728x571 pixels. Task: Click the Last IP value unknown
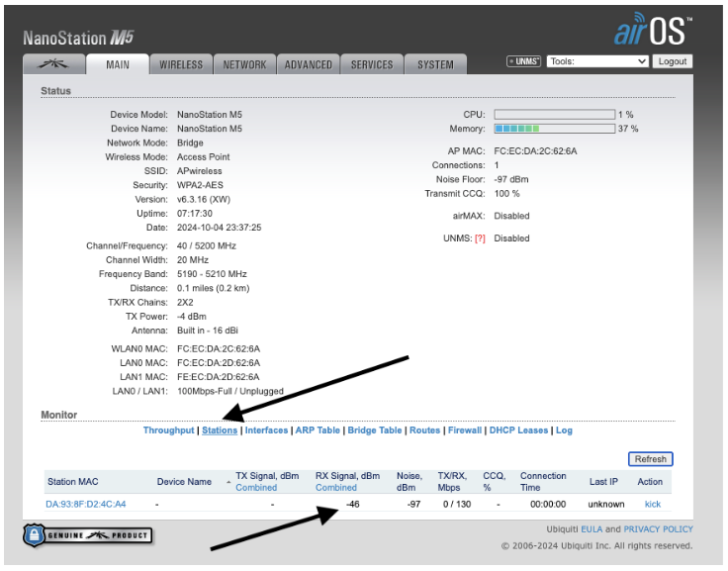coord(606,504)
